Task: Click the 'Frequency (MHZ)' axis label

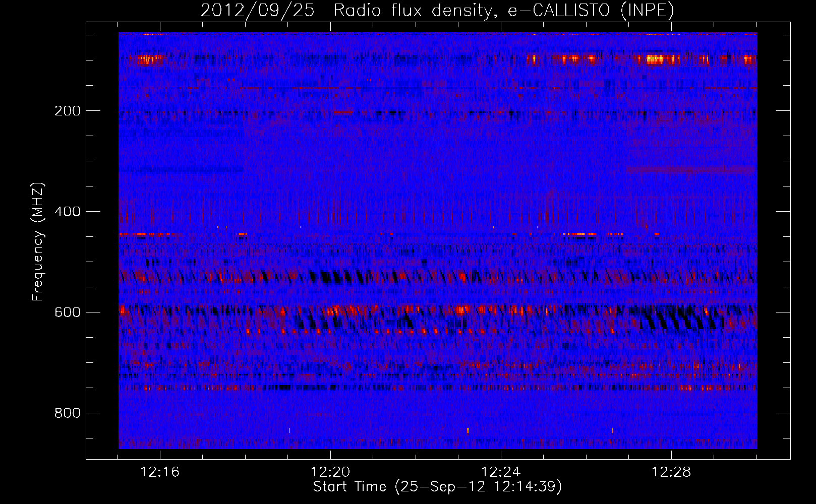Action: pos(38,241)
